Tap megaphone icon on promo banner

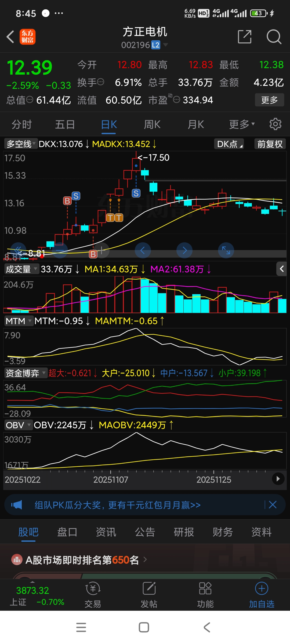17,505
